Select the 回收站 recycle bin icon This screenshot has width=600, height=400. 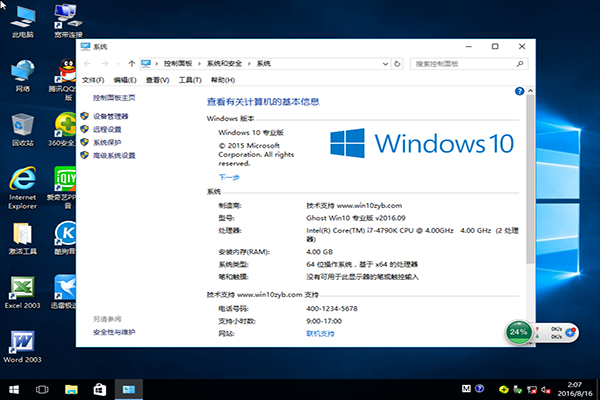(x=21, y=128)
